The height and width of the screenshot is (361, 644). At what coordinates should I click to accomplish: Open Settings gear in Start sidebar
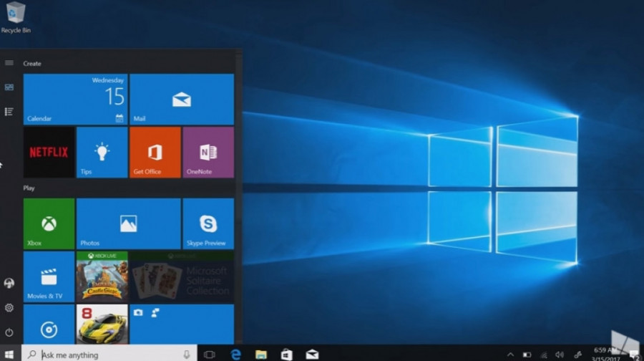[9, 308]
